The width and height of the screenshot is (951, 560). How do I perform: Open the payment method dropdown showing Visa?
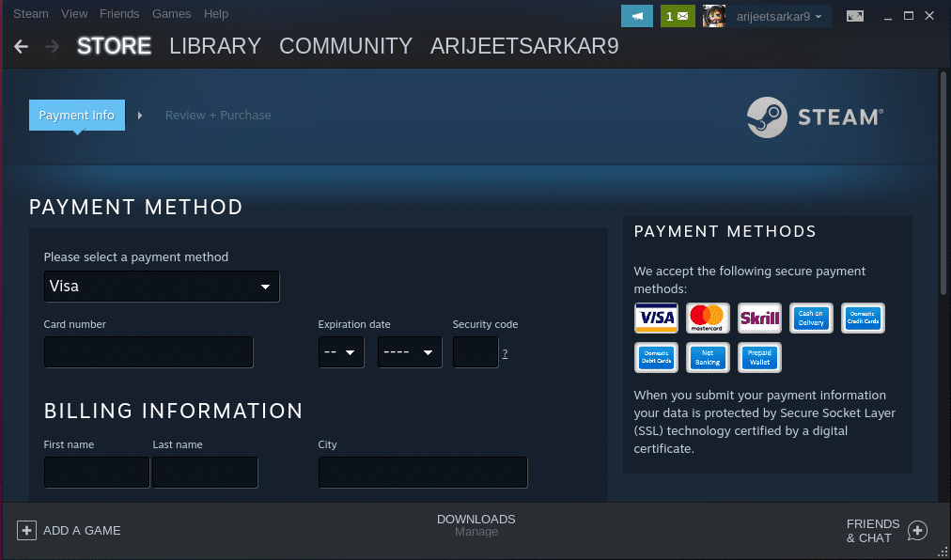pyautogui.click(x=162, y=287)
